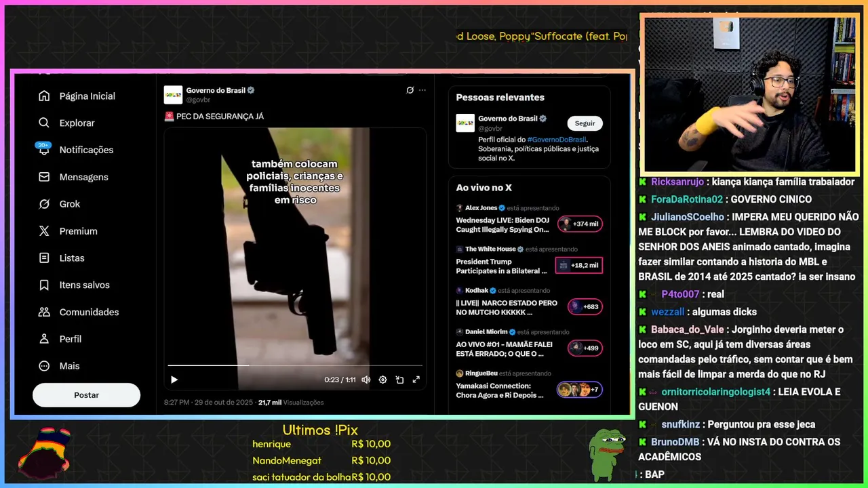Expand video to fullscreen
This screenshot has height=488, width=868.
point(416,380)
